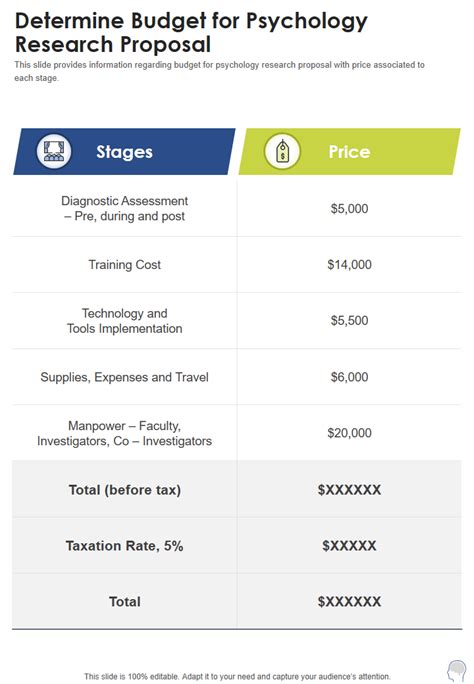This screenshot has width=474, height=684.
Task: Select Supplies, Expenses and Travel cell
Action: tap(124, 377)
